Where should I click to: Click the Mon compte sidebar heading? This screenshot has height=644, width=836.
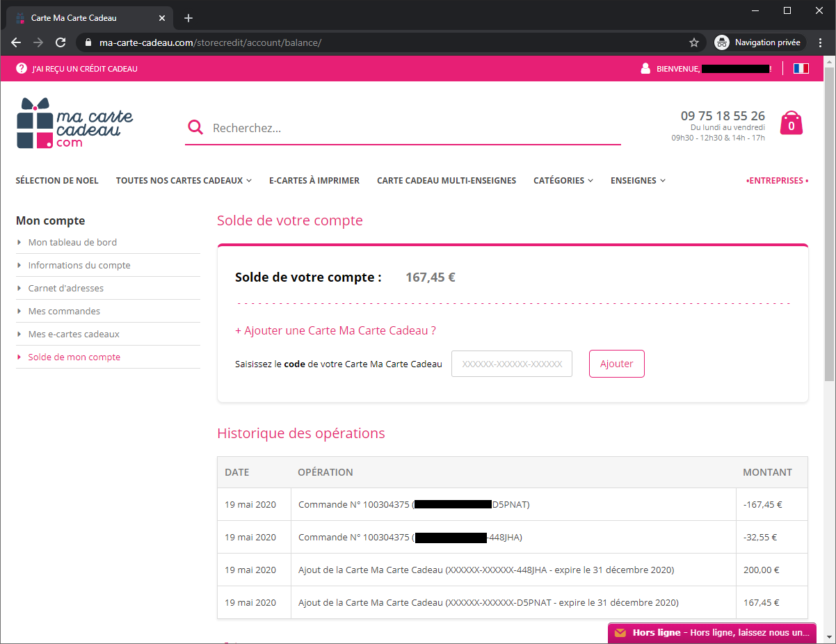[50, 220]
